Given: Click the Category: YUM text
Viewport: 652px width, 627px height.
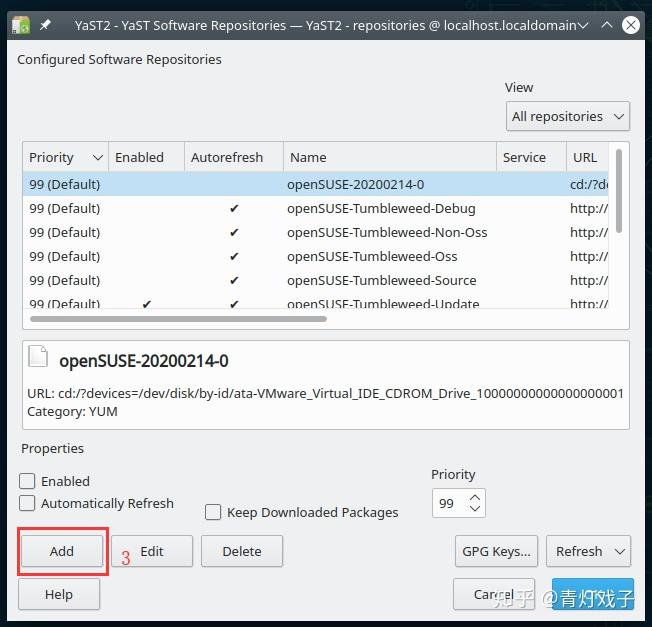Looking at the screenshot, I should [x=72, y=412].
